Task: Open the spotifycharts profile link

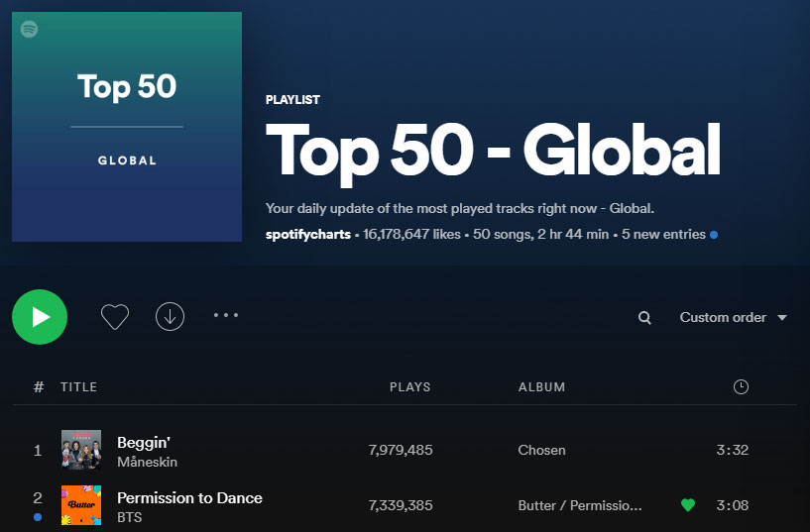Action: (x=308, y=234)
